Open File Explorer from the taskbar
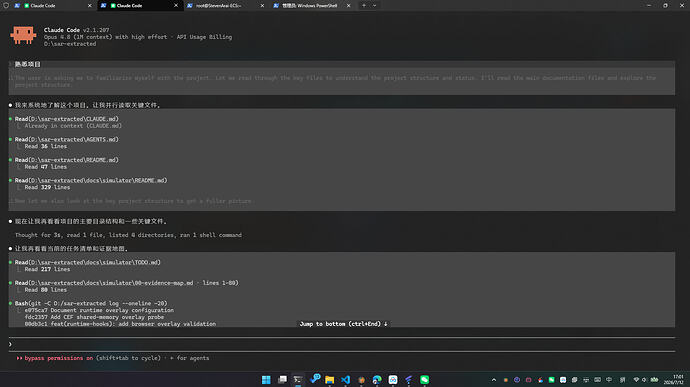The width and height of the screenshot is (690, 387). coord(330,380)
